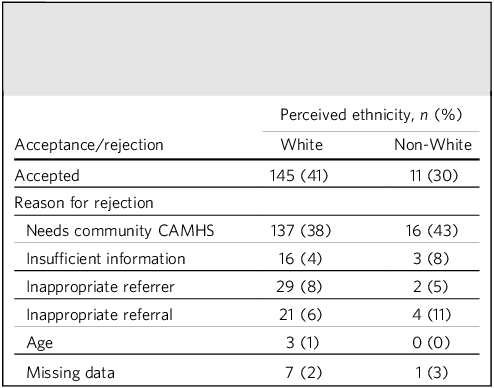This screenshot has width=494, height=388.
Task: Click the Non-White column header
Action: coord(433,145)
